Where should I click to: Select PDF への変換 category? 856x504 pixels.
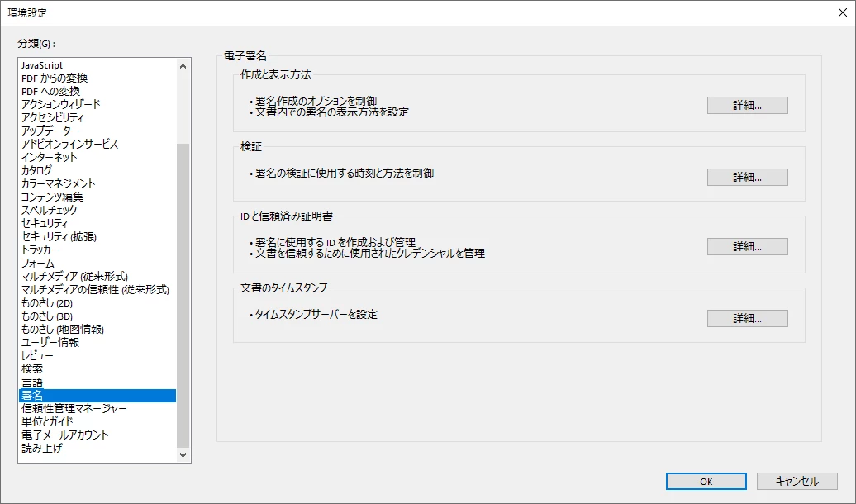pos(97,91)
